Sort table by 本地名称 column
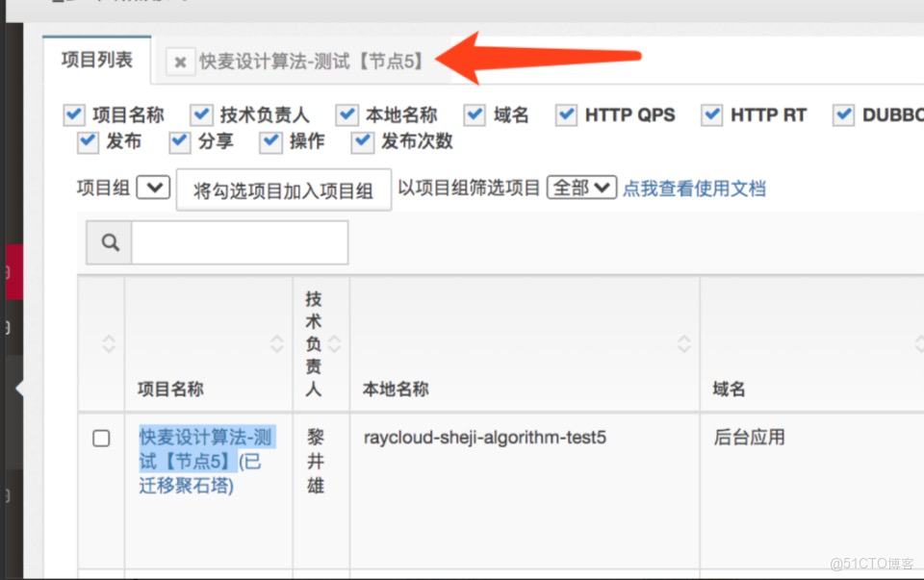Image resolution: width=924 pixels, height=580 pixels. (x=683, y=343)
